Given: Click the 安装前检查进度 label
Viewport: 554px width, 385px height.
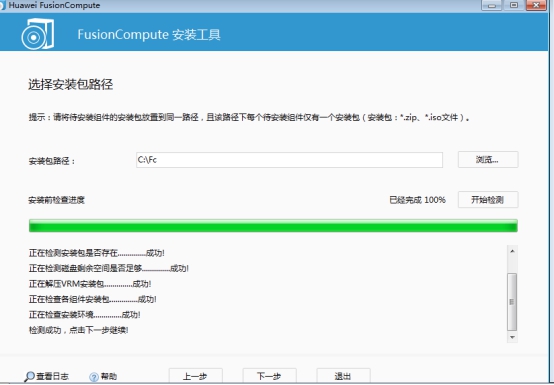Looking at the screenshot, I should (57, 200).
